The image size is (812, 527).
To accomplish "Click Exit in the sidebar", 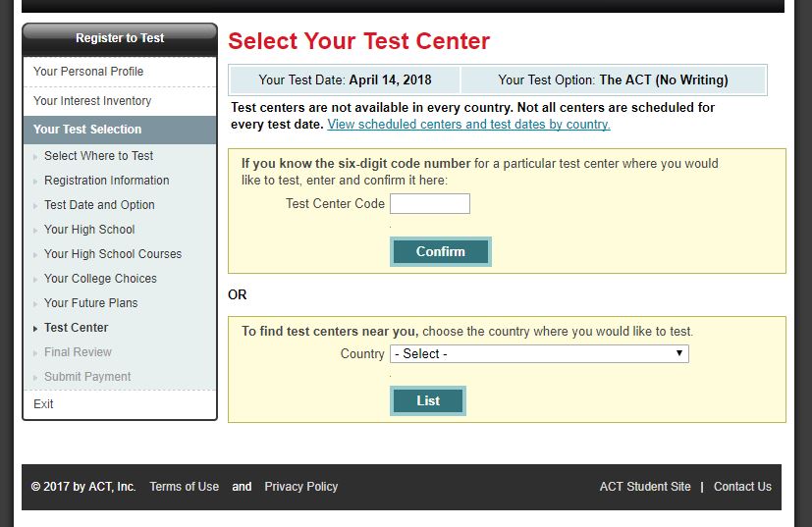I will (43, 404).
